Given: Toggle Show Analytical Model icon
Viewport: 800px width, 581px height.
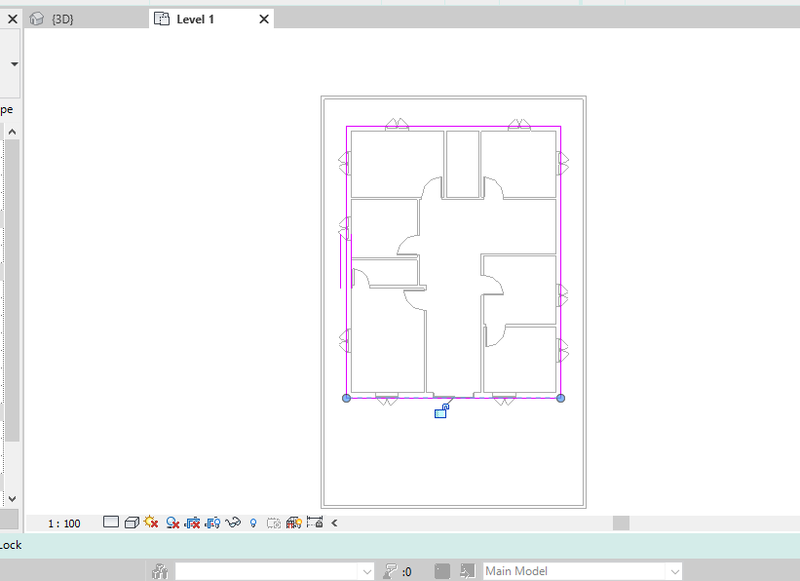Looking at the screenshot, I should pyautogui.click(x=294, y=523).
